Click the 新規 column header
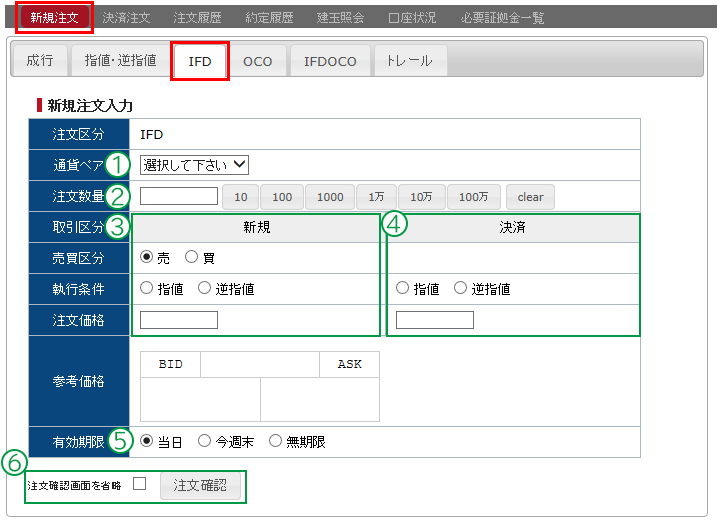Image resolution: width=720 pixels, height=526 pixels. coord(256,227)
